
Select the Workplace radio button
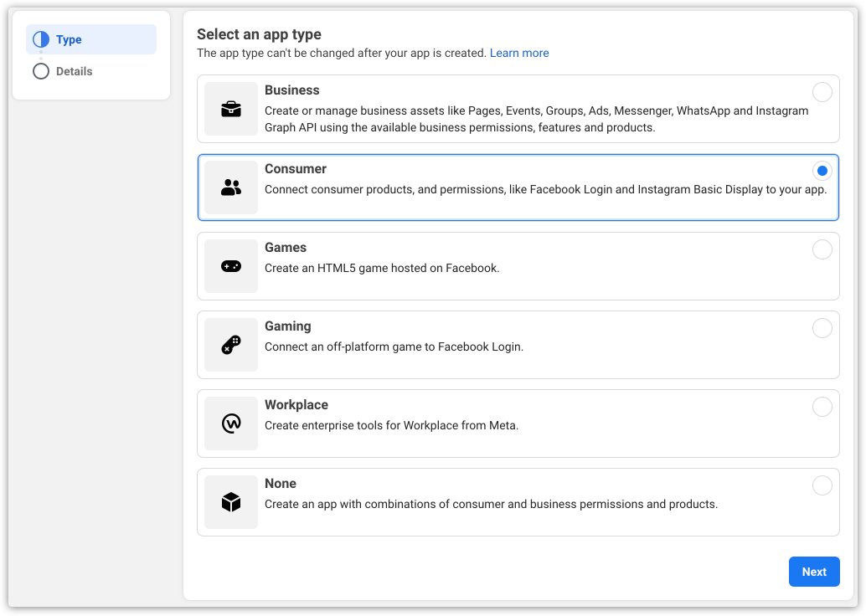(822, 407)
